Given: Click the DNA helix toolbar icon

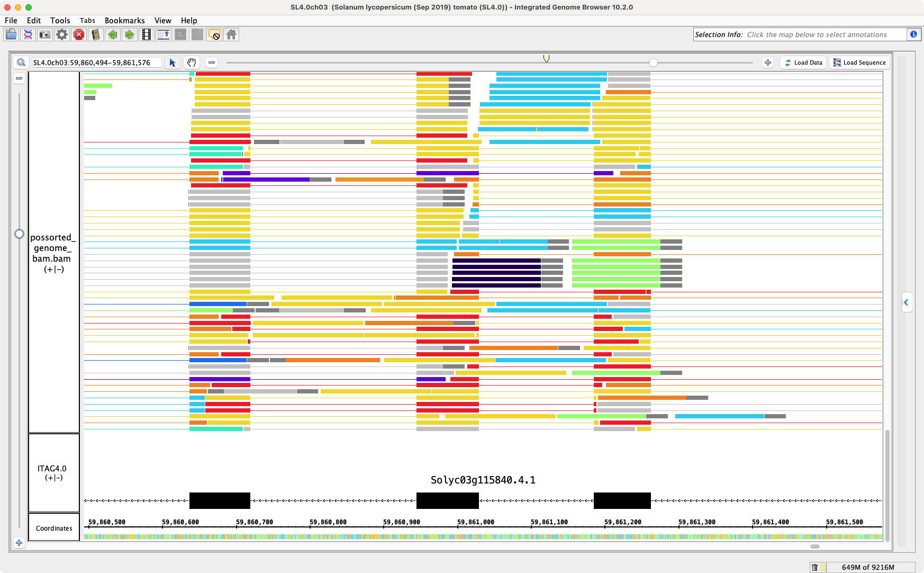Looking at the screenshot, I should [x=28, y=35].
